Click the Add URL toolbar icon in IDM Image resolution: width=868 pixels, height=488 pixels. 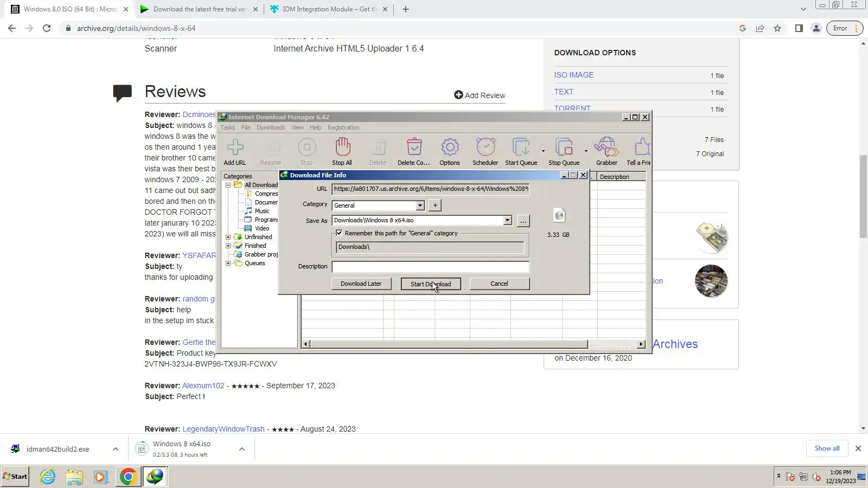coord(235,152)
